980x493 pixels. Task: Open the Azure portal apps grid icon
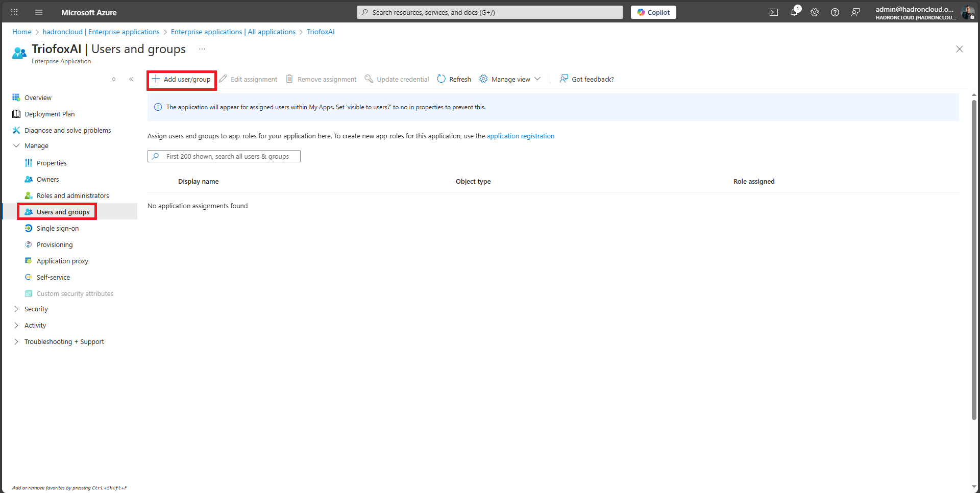point(14,12)
